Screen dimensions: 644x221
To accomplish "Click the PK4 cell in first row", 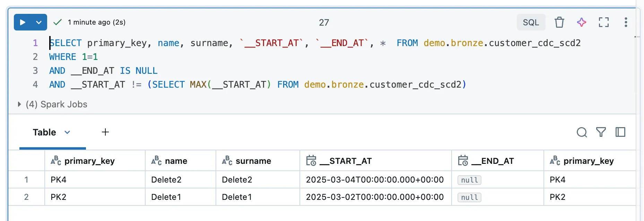I will pyautogui.click(x=59, y=179).
